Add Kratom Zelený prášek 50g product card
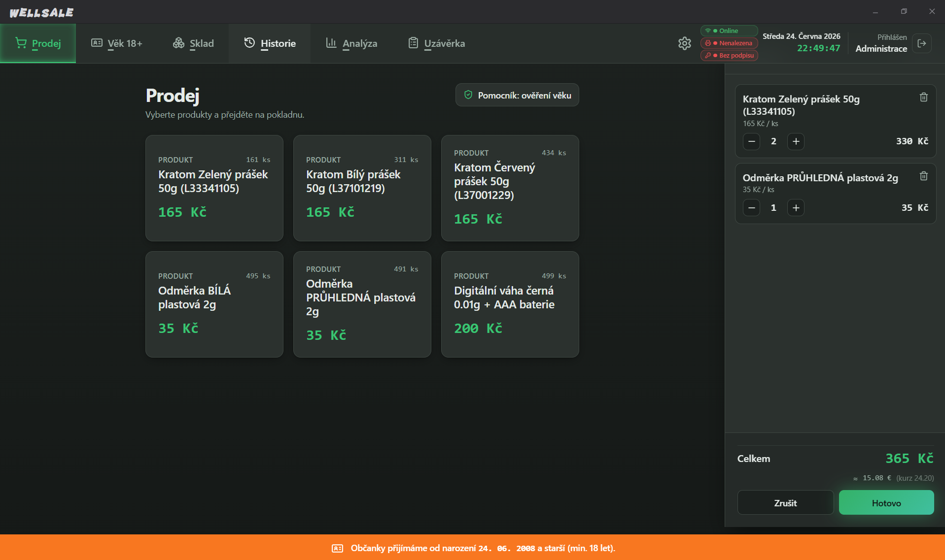Screen dimensions: 945x560 click(214, 188)
